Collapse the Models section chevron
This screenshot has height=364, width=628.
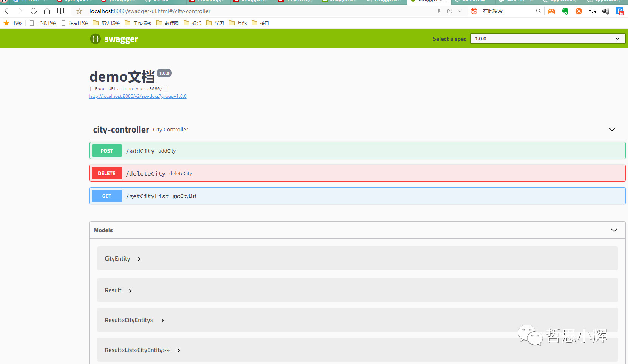tap(614, 230)
